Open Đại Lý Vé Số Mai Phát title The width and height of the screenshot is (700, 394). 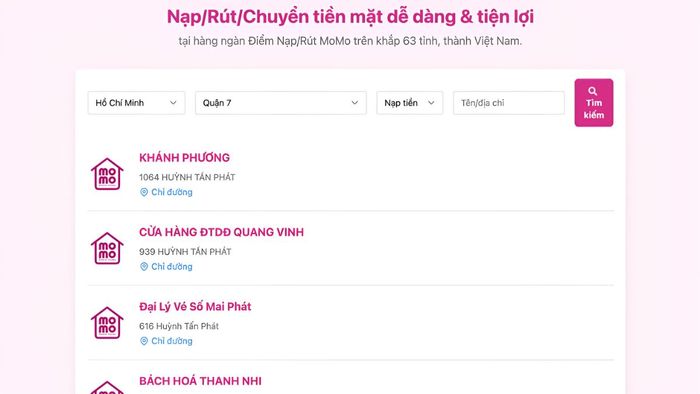195,307
